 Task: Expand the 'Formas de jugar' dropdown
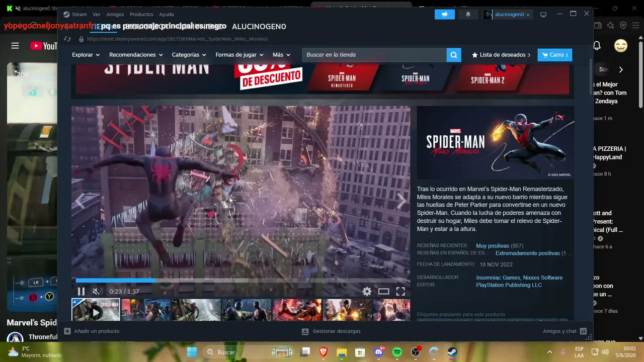pos(239,55)
